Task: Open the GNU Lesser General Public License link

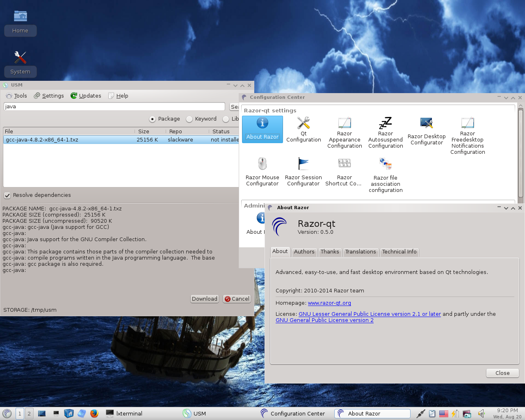Action: coord(370,314)
